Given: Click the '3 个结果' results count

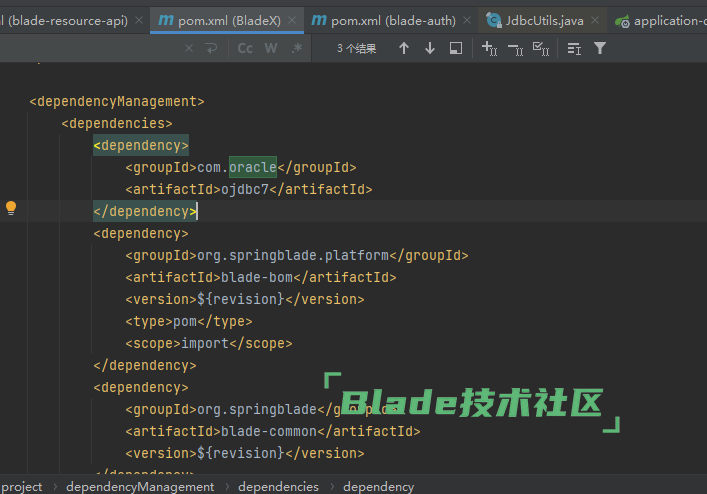Looking at the screenshot, I should click(x=356, y=48).
